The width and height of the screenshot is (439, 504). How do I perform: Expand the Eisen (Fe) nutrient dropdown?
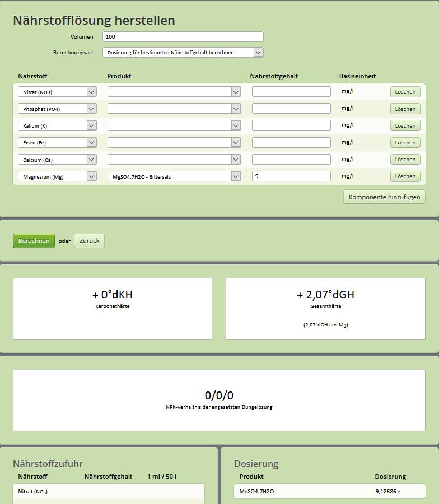57,142
